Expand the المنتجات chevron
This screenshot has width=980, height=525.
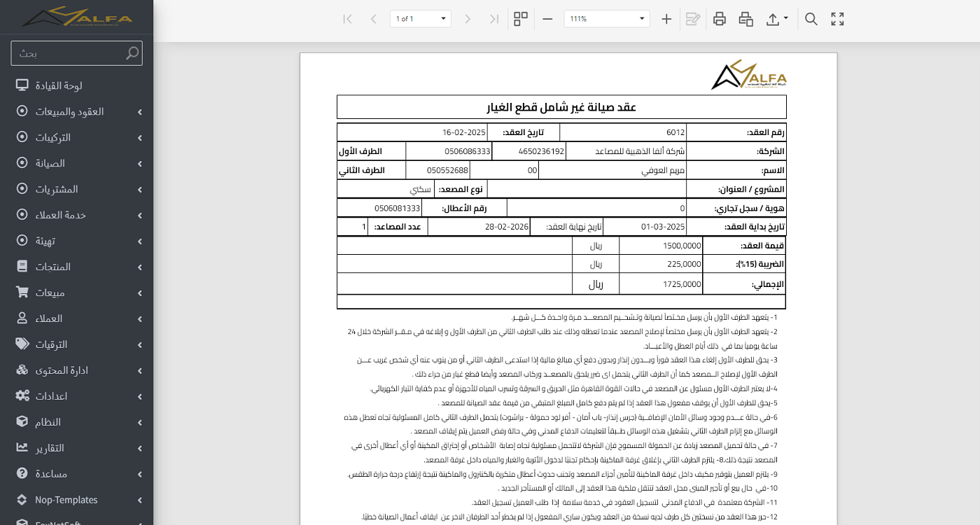click(140, 267)
